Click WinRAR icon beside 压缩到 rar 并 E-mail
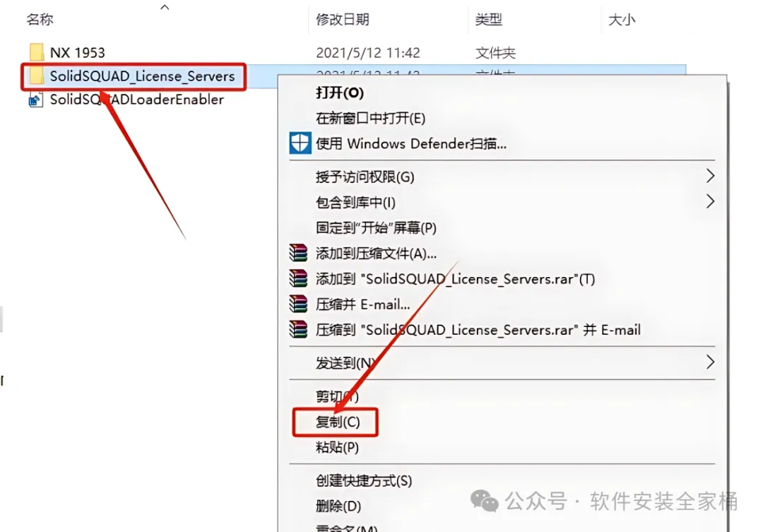Image resolution: width=763 pixels, height=532 pixels. click(298, 329)
